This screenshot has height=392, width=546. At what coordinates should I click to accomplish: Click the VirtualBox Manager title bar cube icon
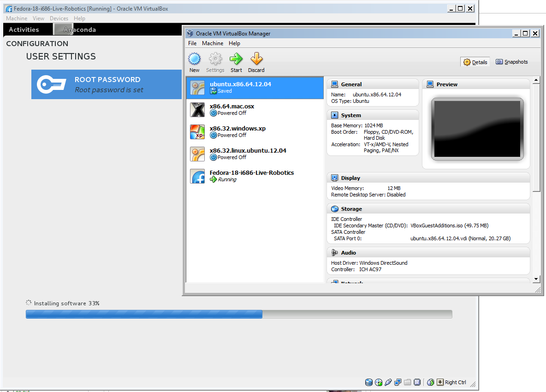point(190,33)
